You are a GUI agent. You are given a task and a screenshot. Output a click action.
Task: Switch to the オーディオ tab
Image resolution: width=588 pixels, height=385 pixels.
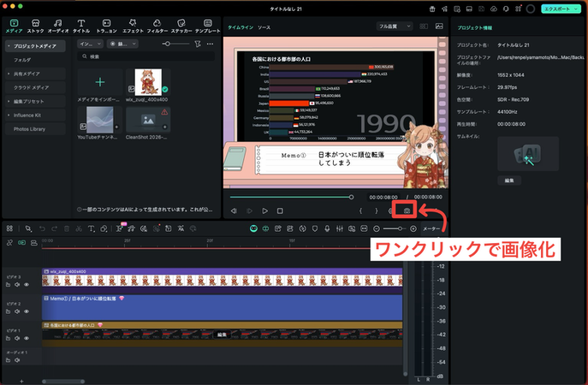coord(58,27)
